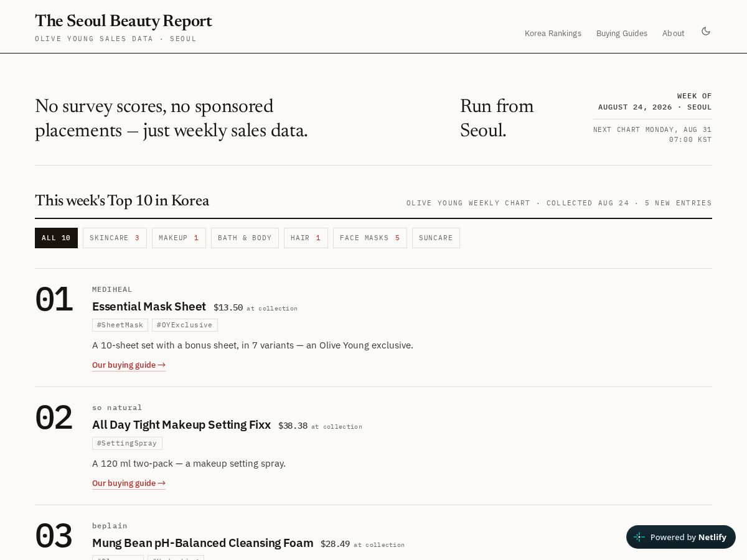
Task: Click the rank number 01
Action: (x=54, y=300)
